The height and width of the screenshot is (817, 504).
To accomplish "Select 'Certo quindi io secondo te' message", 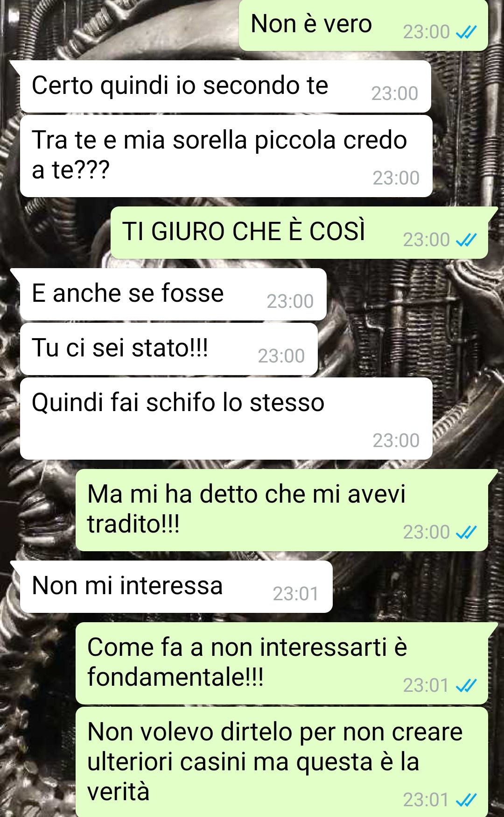I will pyautogui.click(x=225, y=86).
